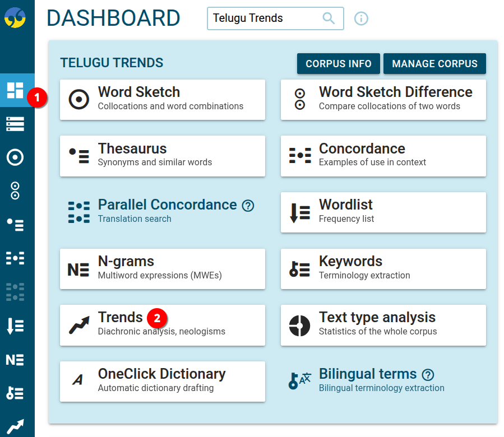Click the search magnifier icon
504x437 pixels.
click(329, 18)
